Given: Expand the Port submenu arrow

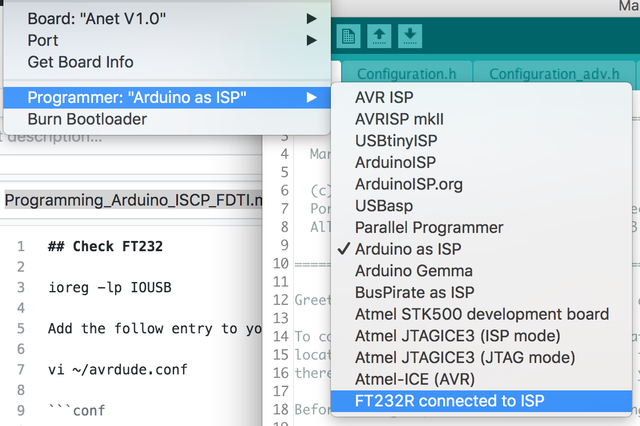Looking at the screenshot, I should (312, 40).
